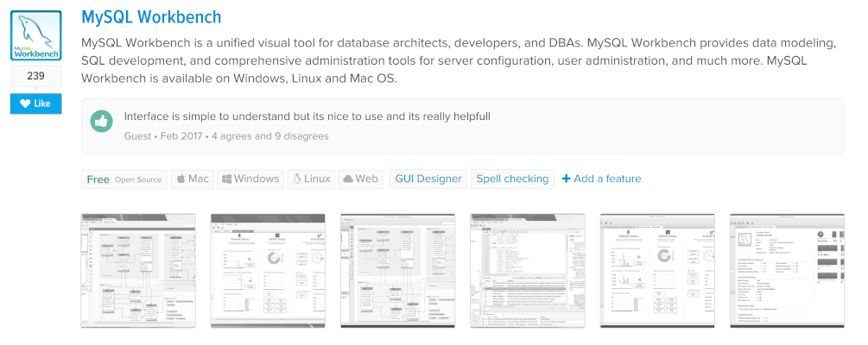
Task: Filter by the Mac platform tag
Action: pos(192,179)
